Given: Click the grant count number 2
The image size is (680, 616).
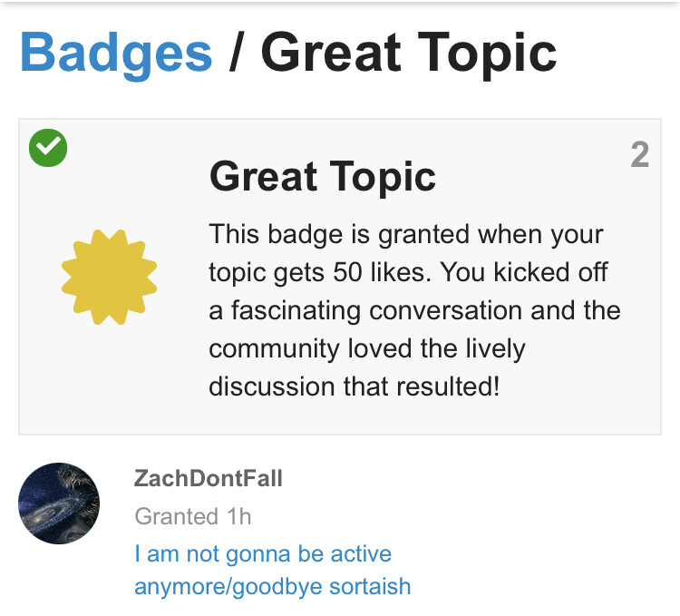Looking at the screenshot, I should [639, 156].
